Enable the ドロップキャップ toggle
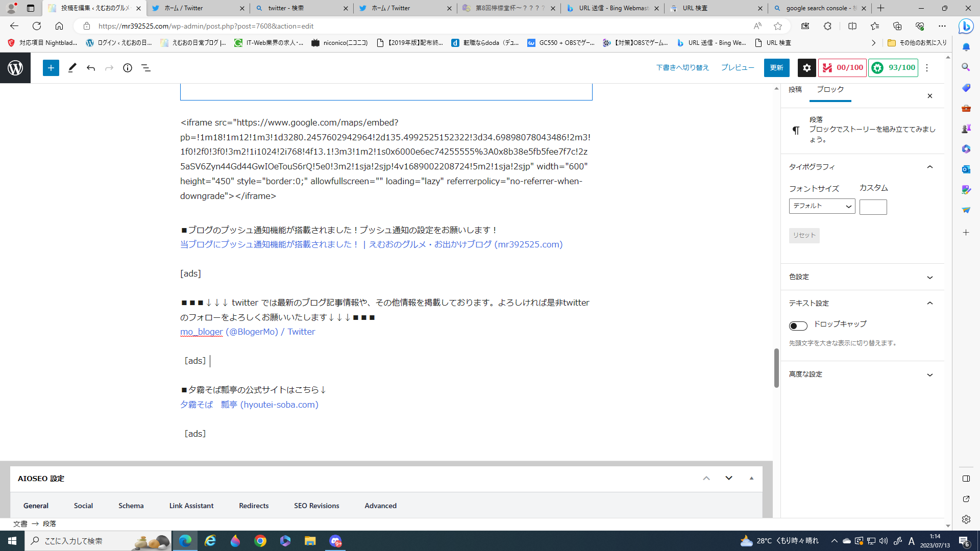This screenshot has width=980, height=551. point(798,326)
